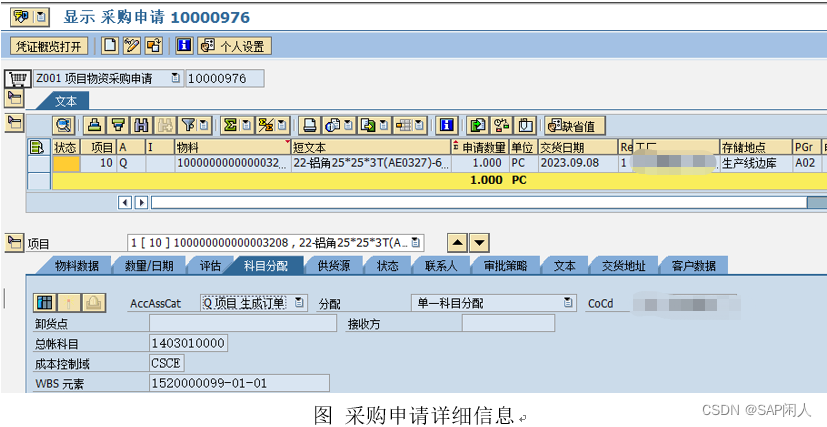Click the 交货日期 column header
The height and width of the screenshot is (427, 827).
pos(578,147)
